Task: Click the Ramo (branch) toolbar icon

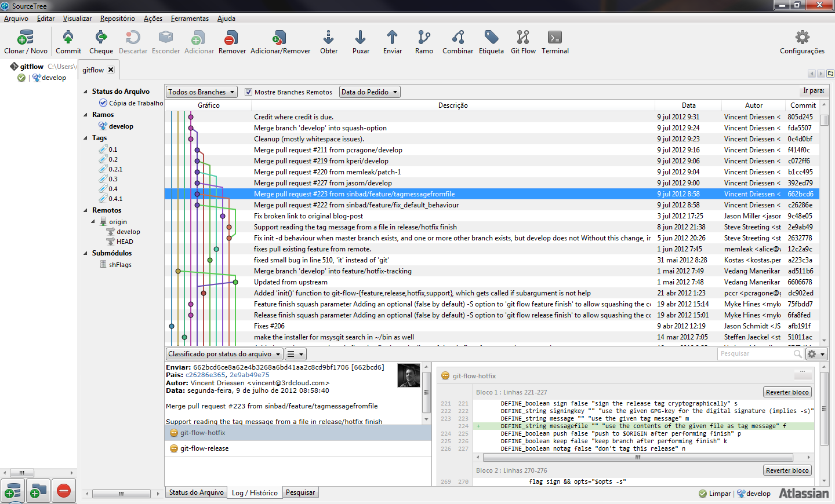Action: coord(424,38)
